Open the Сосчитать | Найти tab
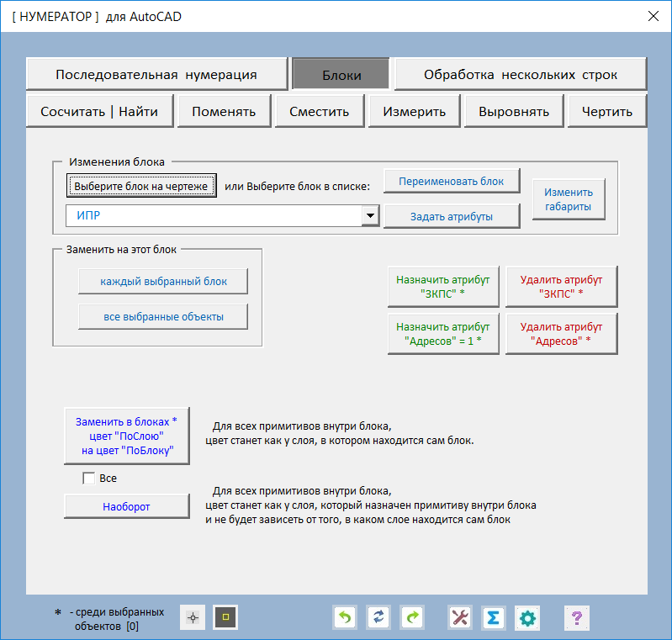 (99, 112)
